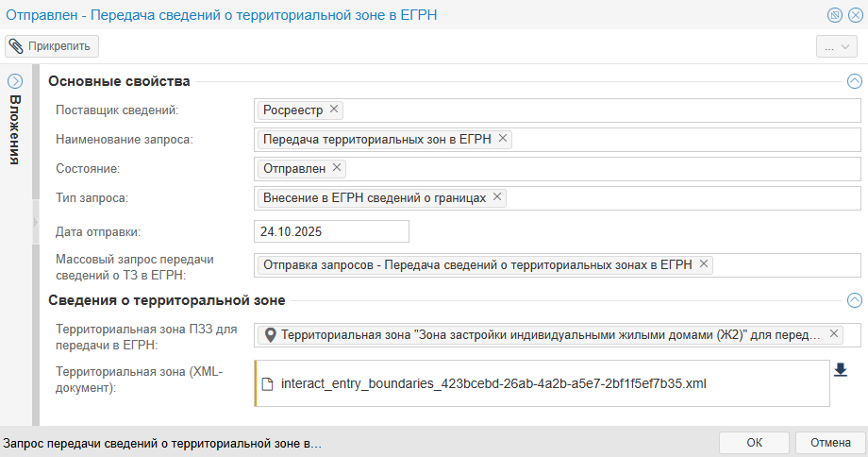
Task: Click the Отправлен tag text
Action: tap(294, 169)
